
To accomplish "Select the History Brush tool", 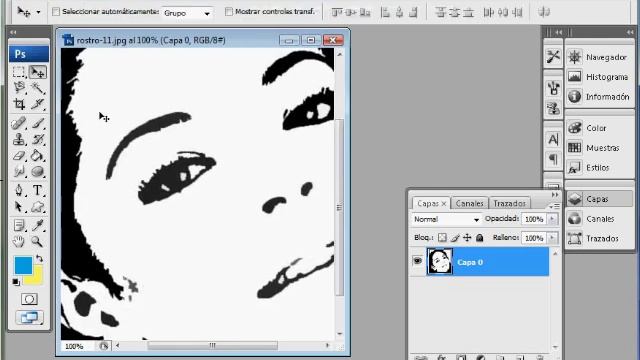I will 38,139.
